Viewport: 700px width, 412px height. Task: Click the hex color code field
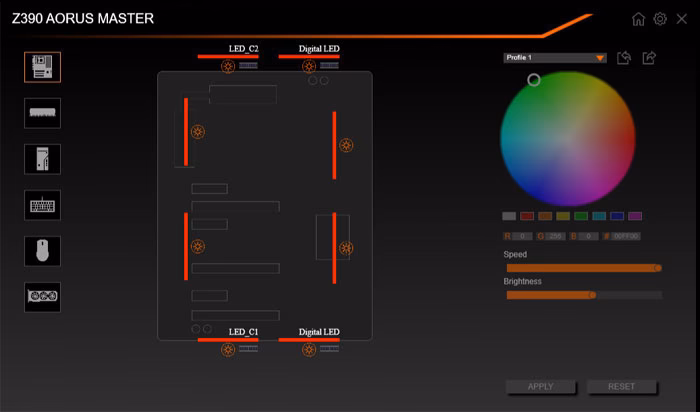point(626,236)
